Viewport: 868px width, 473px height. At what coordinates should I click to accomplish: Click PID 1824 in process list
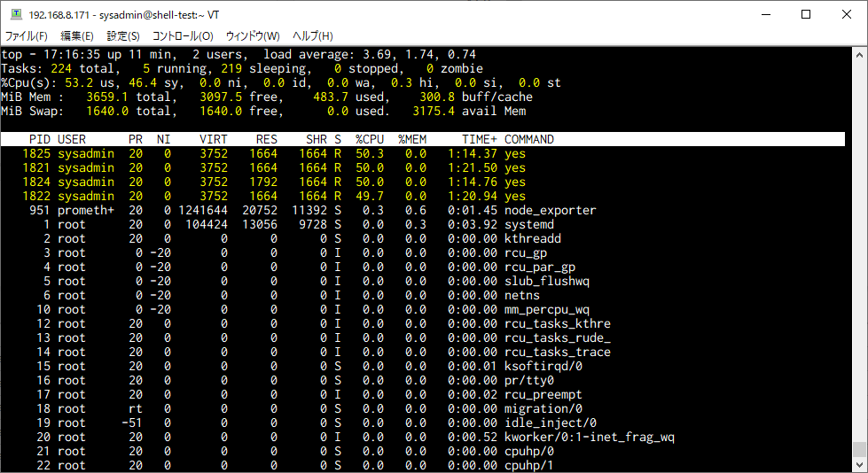pos(36,182)
